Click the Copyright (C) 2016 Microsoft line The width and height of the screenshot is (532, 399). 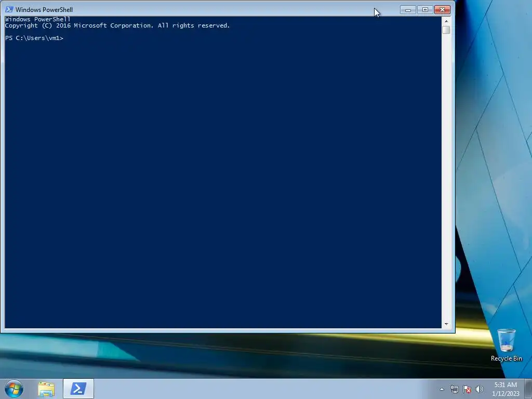click(x=117, y=25)
